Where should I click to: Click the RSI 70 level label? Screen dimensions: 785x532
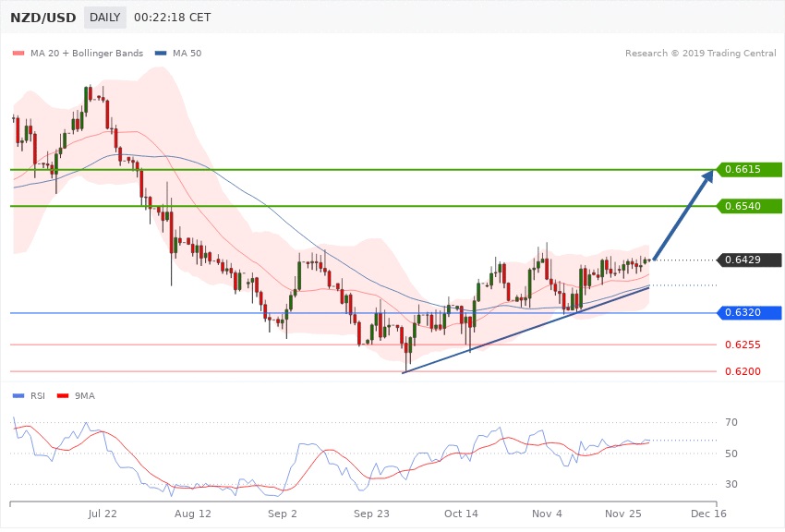(731, 422)
